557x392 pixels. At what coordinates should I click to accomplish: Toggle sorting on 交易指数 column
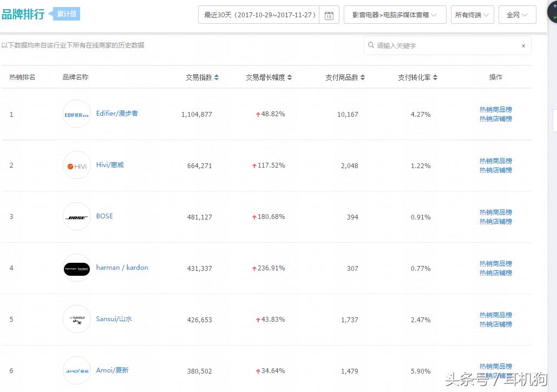point(216,77)
